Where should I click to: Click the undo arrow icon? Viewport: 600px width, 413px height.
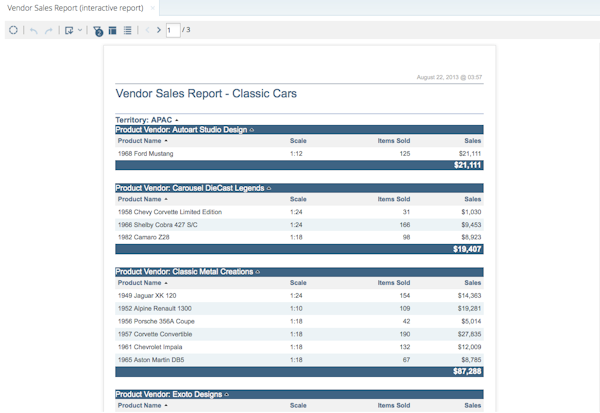[34, 30]
